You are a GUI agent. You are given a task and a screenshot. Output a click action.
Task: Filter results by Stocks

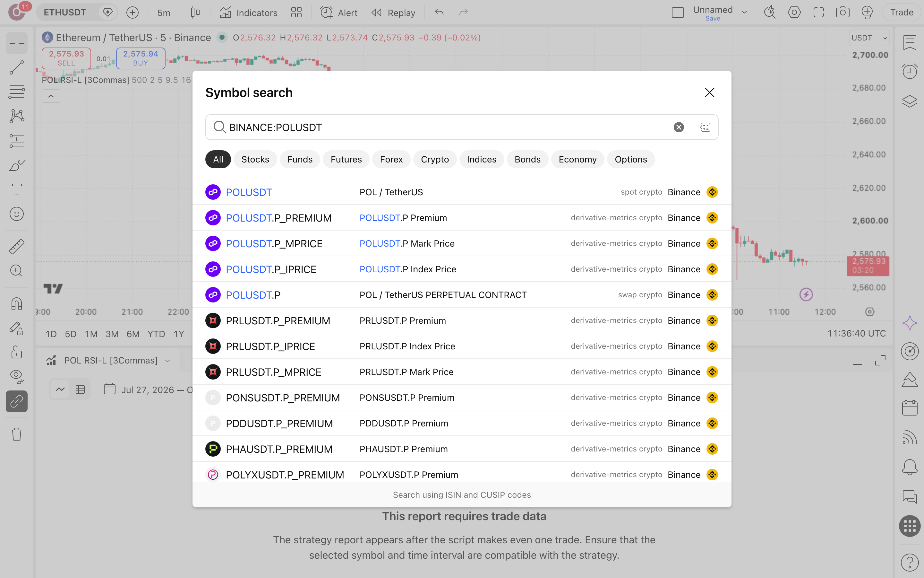(x=255, y=159)
